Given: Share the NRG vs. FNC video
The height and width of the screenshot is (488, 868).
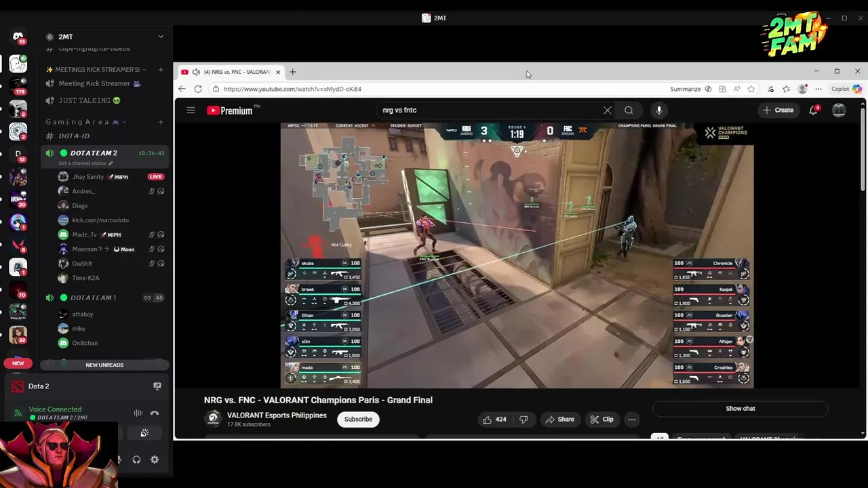Looking at the screenshot, I should (560, 420).
